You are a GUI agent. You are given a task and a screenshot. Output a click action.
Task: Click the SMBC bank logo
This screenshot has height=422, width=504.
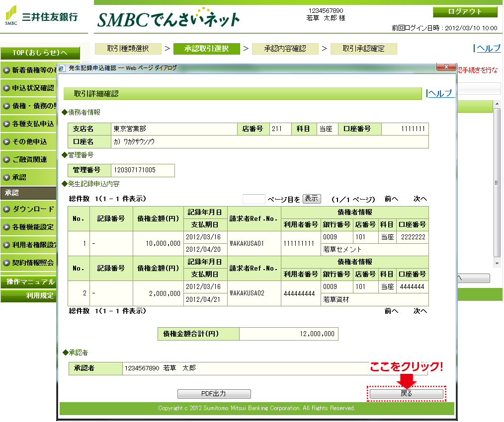click(42, 16)
